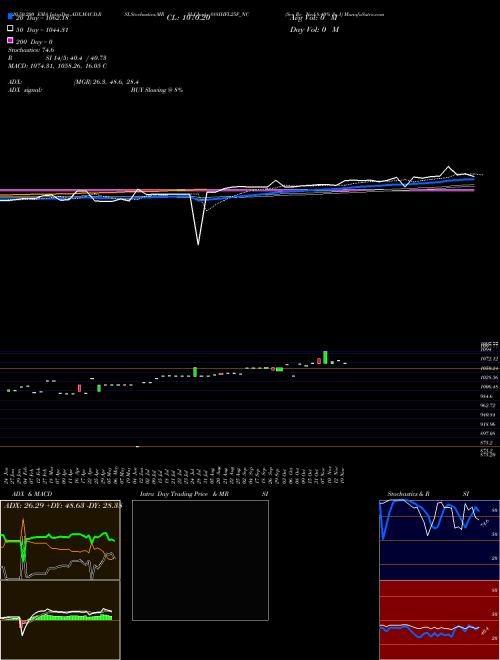Click the 'Stochastics: 74.6' reading

click(x=31, y=50)
